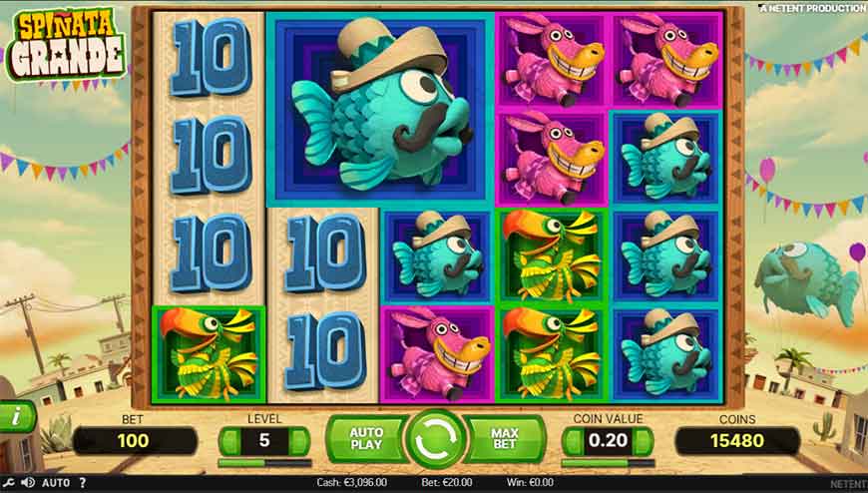Lower the coin value with the left arrow
Screen dimensions: 868x493
[x=573, y=441]
